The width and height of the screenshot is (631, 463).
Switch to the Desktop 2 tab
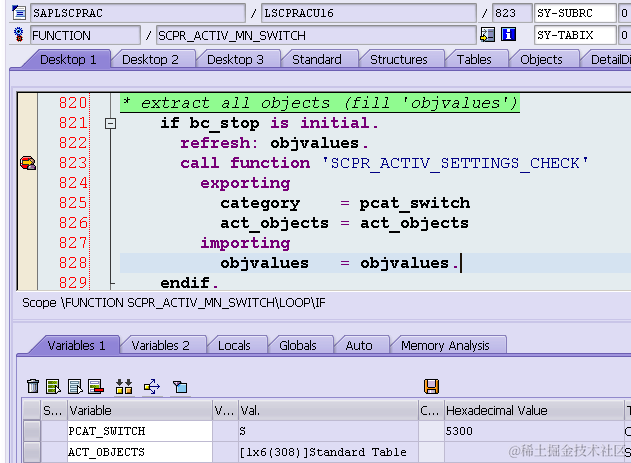[x=150, y=60]
